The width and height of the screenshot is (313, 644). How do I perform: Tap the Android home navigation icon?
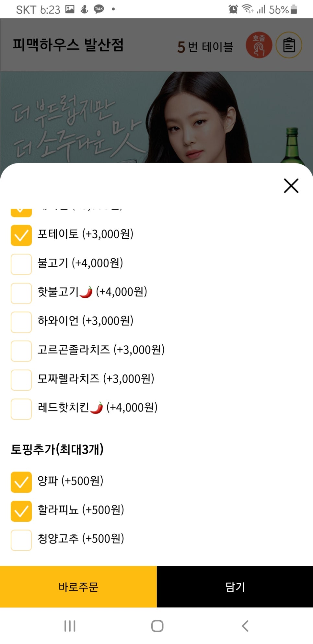(x=157, y=626)
